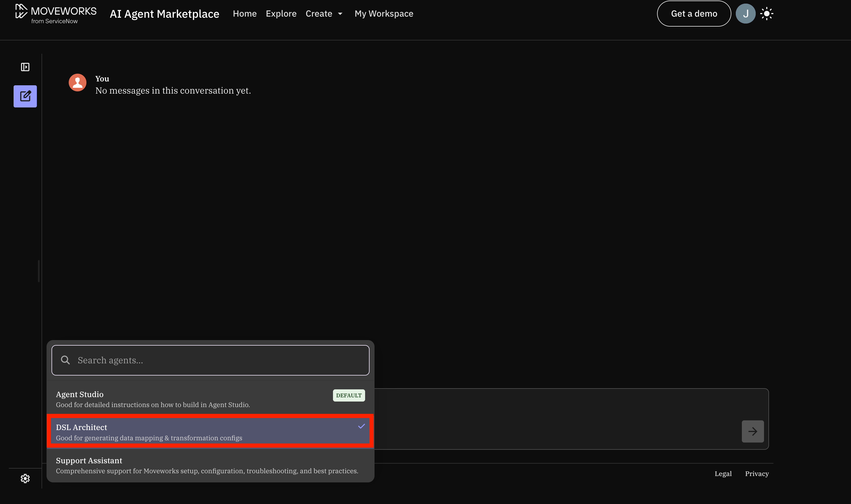Open the J user avatar
The image size is (851, 504).
point(745,14)
